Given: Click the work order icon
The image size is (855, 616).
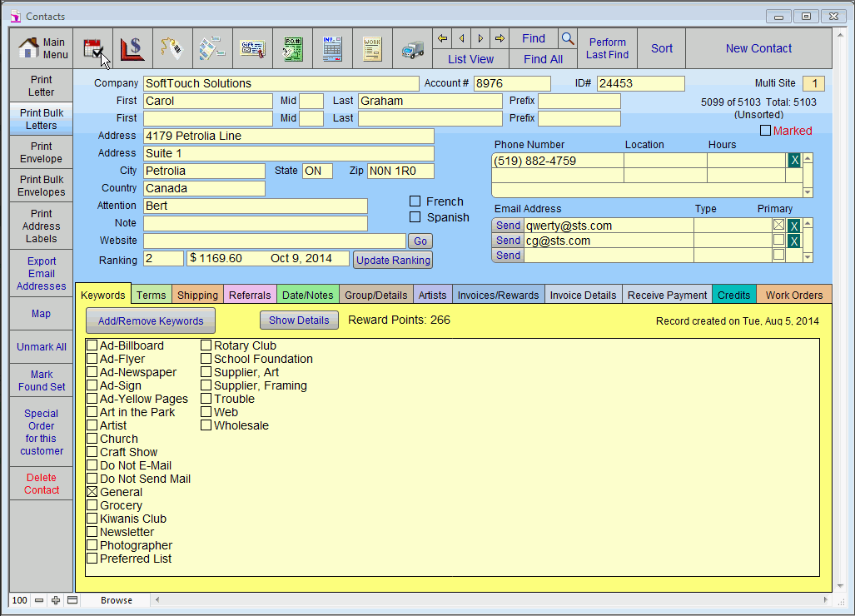Looking at the screenshot, I should click(372, 49).
